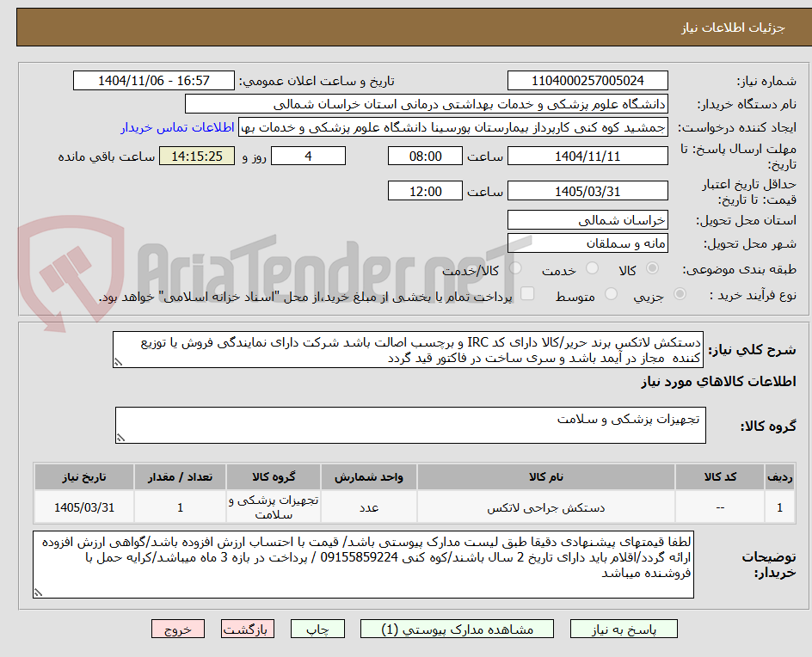Image resolution: width=812 pixels, height=657 pixels.
Task: Click the تعداد / مقدار column header
Action: (180, 476)
